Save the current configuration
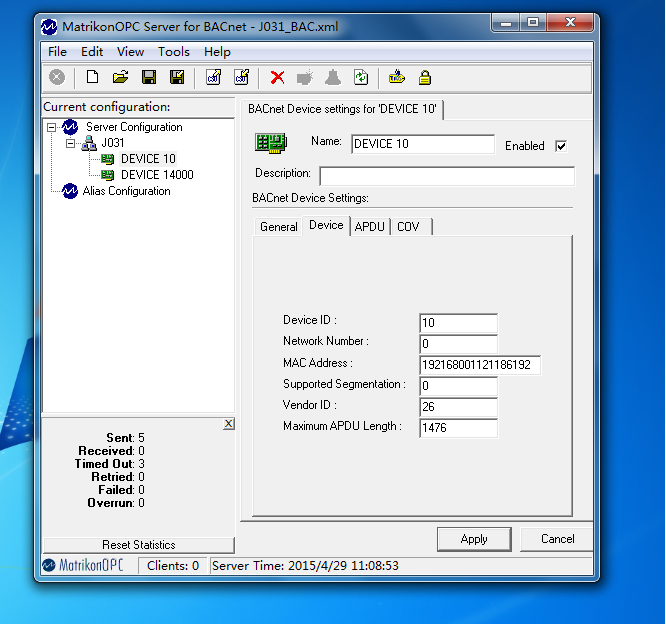Image resolution: width=666 pixels, height=624 pixels. (149, 77)
